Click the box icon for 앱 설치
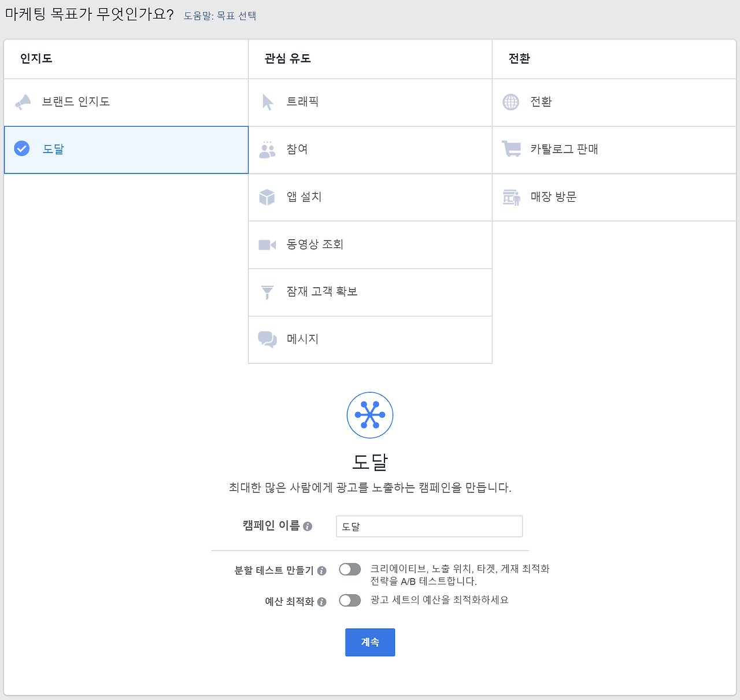Viewport: 740px width, 700px height. pos(267,197)
